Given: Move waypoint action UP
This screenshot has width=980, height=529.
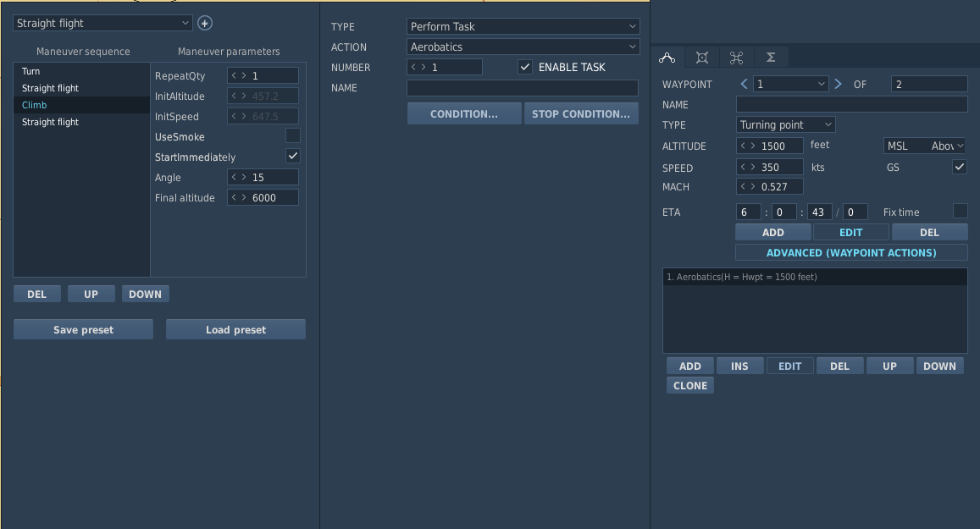Looking at the screenshot, I should [x=890, y=366].
